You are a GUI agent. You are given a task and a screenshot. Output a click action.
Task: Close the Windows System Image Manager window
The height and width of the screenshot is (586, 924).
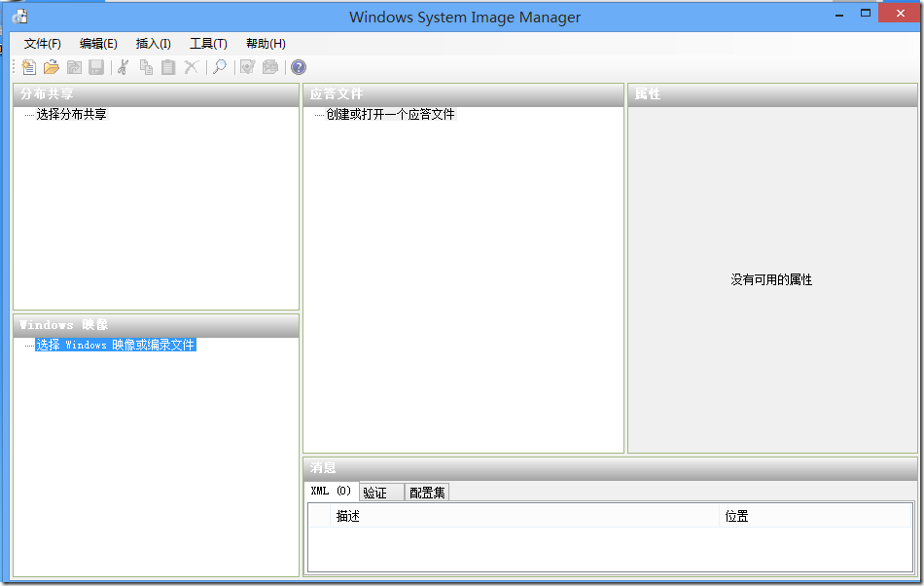(x=901, y=13)
